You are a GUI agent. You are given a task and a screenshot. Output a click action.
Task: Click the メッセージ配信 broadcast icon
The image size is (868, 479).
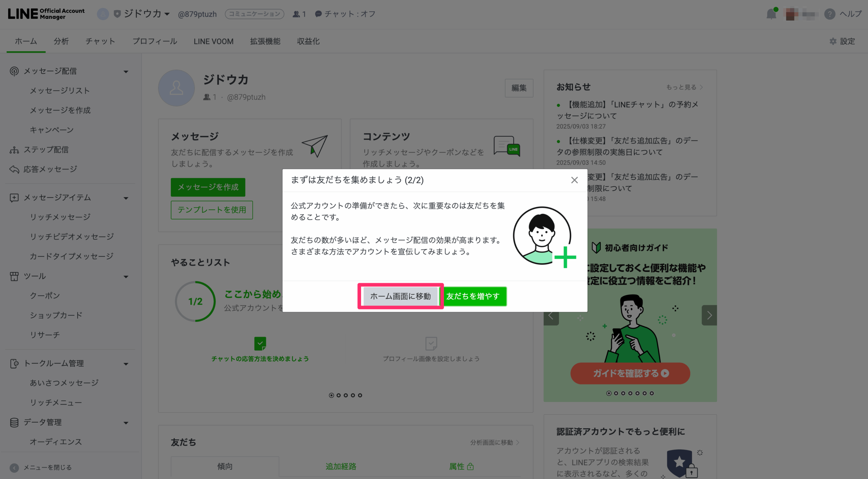point(14,71)
